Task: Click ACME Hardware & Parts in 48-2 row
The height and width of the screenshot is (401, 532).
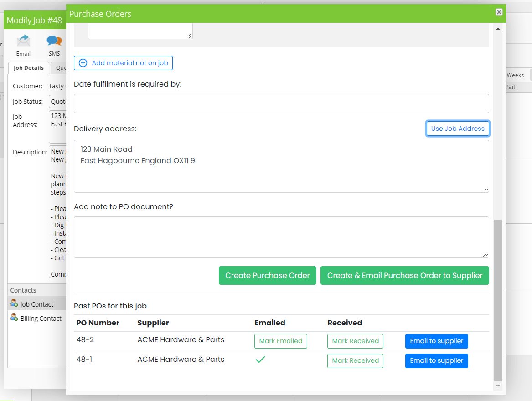Action: 181,339
